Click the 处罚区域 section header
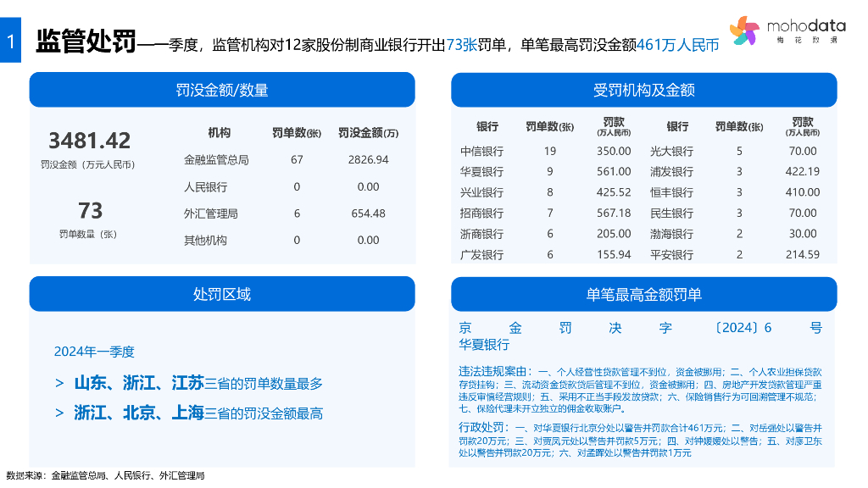868x488 pixels. 222,294
